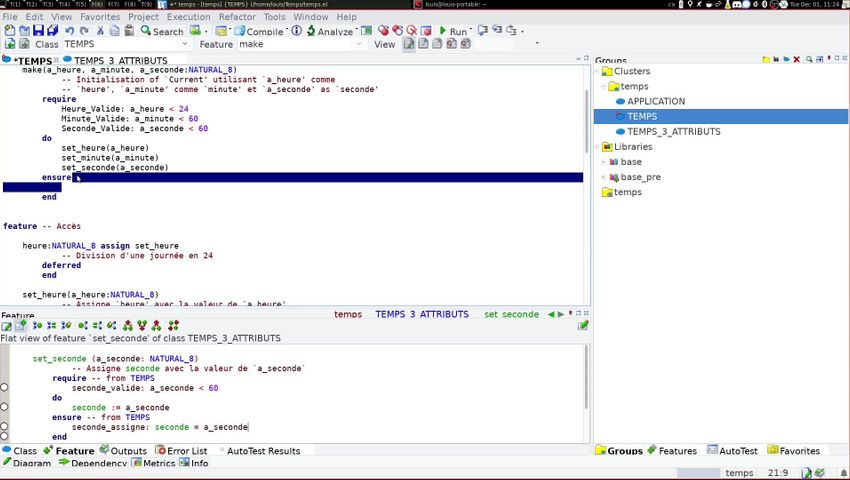Click the new class blue icon in Groups
This screenshot has height=480, width=850.
(786, 59)
